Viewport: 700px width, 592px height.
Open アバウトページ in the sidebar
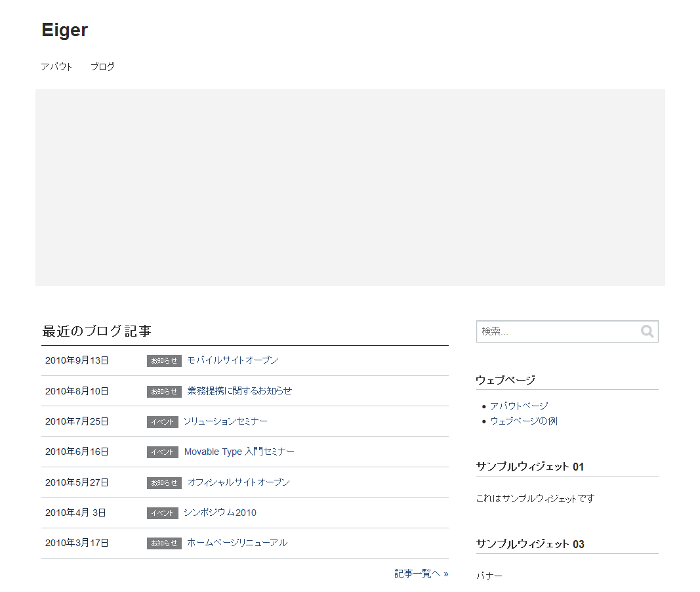click(x=519, y=406)
